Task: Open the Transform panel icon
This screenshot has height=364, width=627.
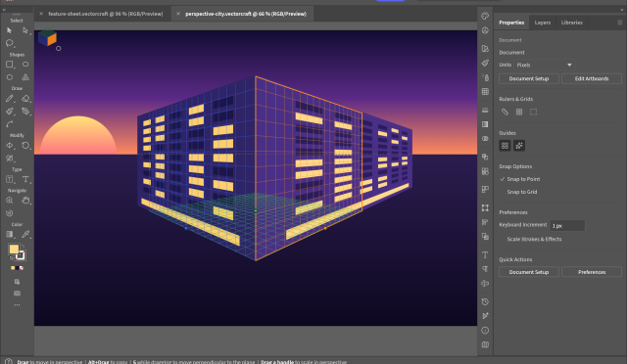Action: (x=485, y=207)
